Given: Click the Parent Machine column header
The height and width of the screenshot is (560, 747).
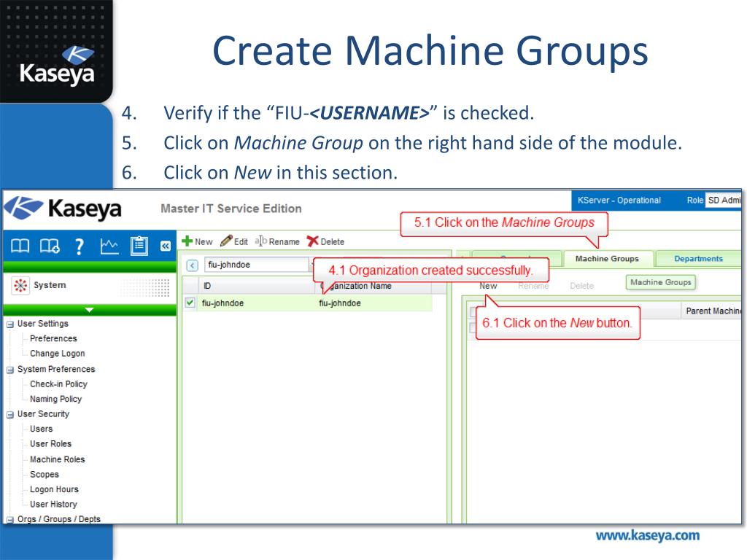Looking at the screenshot, I should [712, 311].
